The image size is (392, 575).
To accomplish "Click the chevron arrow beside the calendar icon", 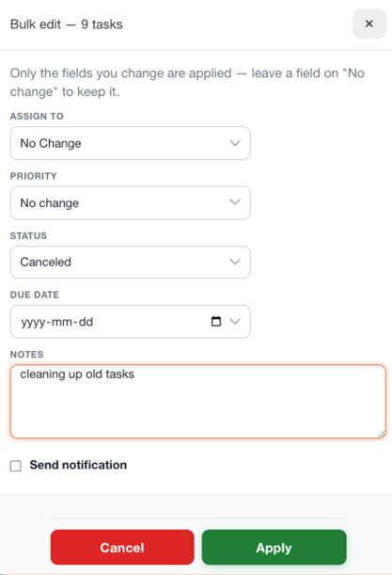I will pos(235,322).
